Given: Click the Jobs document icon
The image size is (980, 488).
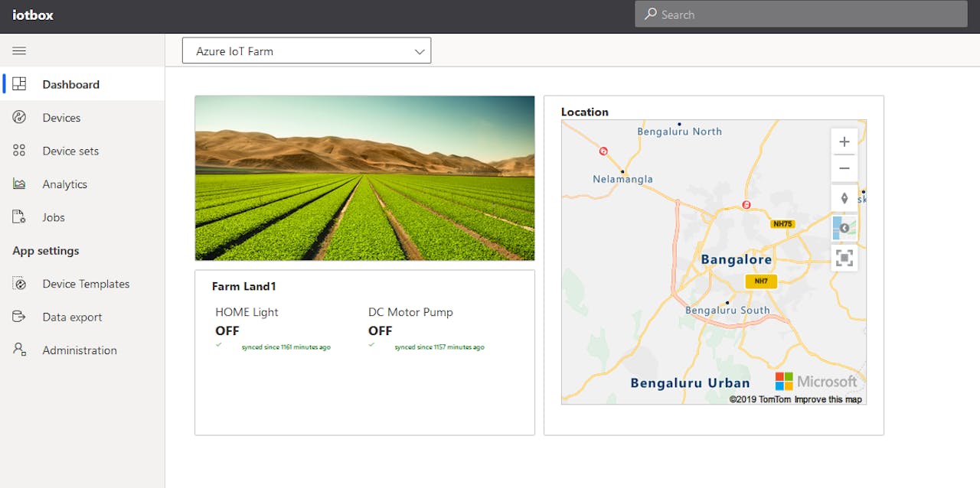Looking at the screenshot, I should pyautogui.click(x=19, y=217).
